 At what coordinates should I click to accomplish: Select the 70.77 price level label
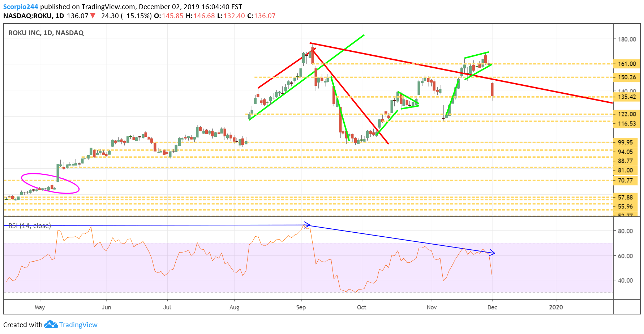coord(625,180)
